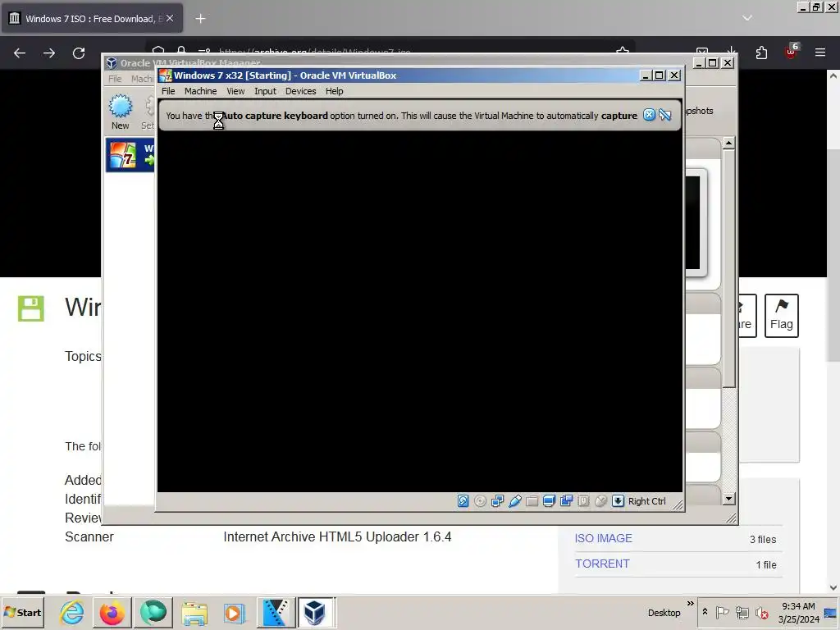Click New in VirtualBox Manager toolbar

120,112
